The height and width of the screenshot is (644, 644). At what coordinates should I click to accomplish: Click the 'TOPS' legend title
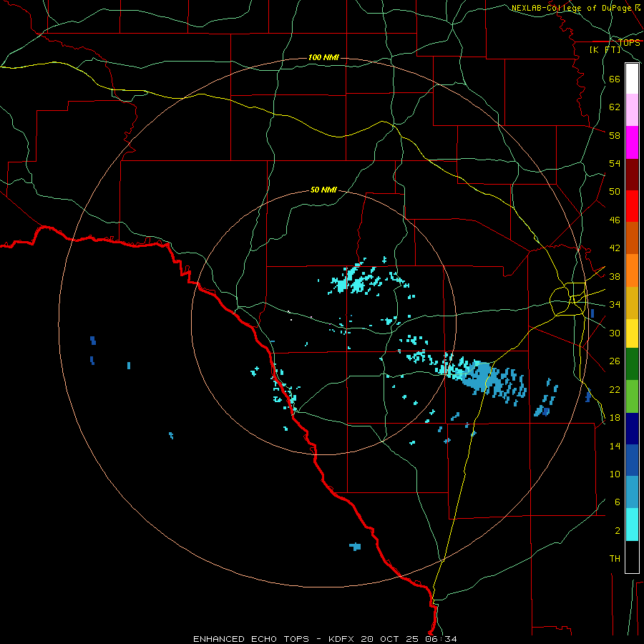point(629,42)
